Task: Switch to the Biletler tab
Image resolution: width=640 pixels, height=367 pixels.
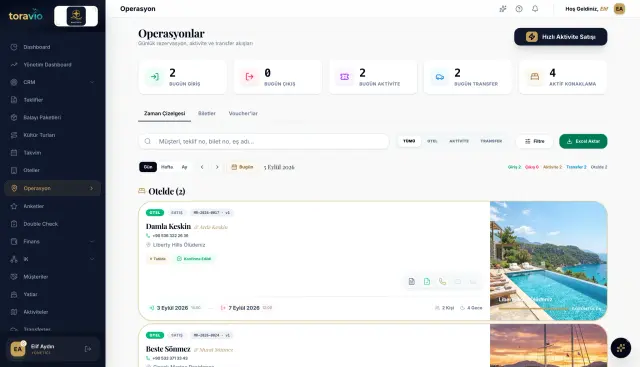Action: 207,113
